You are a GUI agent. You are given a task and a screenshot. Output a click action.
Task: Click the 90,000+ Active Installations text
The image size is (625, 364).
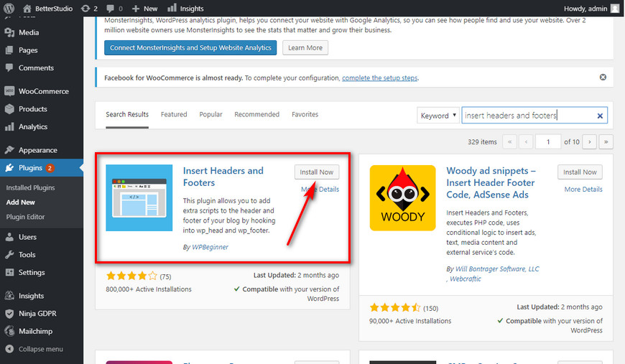[x=410, y=321]
